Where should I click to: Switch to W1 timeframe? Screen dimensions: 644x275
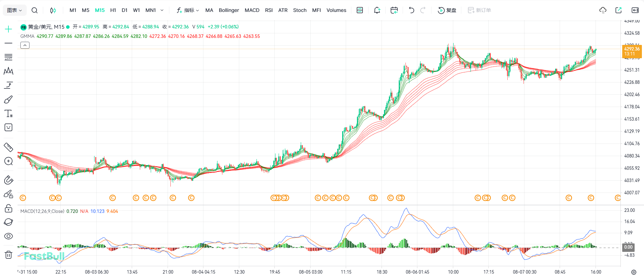pyautogui.click(x=136, y=10)
